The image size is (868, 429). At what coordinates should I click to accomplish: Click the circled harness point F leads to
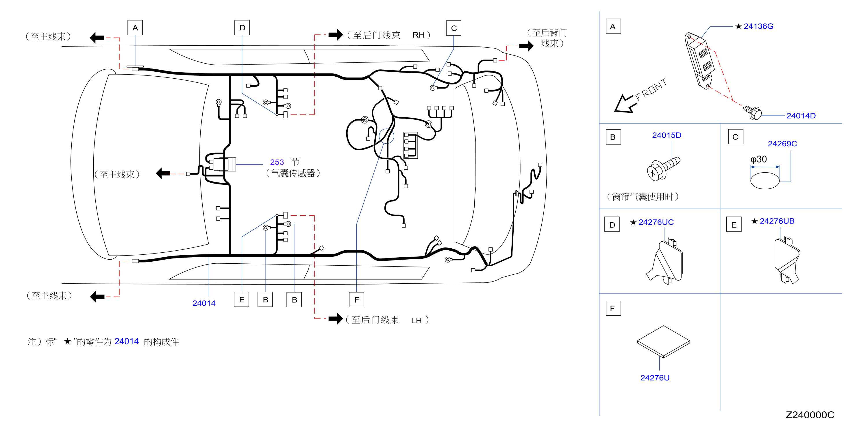point(386,136)
